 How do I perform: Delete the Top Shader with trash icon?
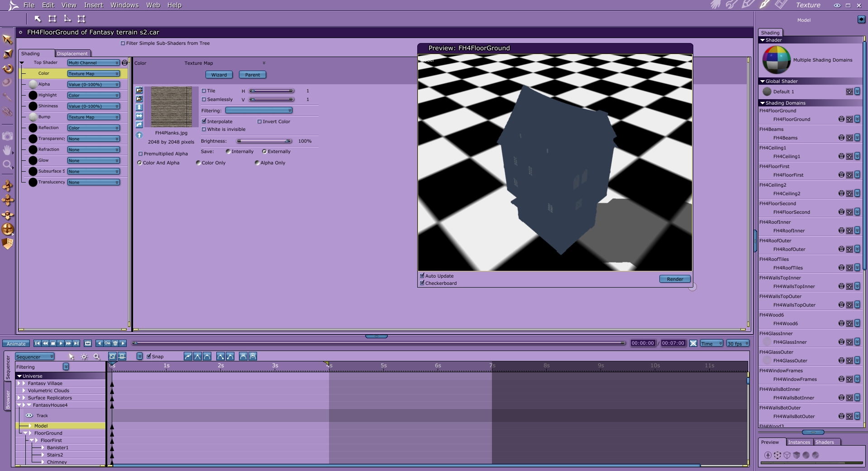[124, 62]
